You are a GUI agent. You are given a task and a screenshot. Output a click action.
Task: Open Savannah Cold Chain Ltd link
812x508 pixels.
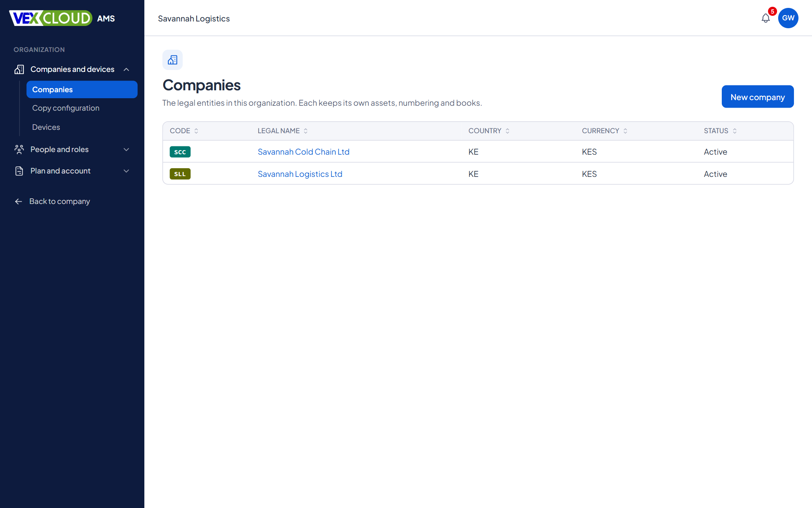pos(303,152)
